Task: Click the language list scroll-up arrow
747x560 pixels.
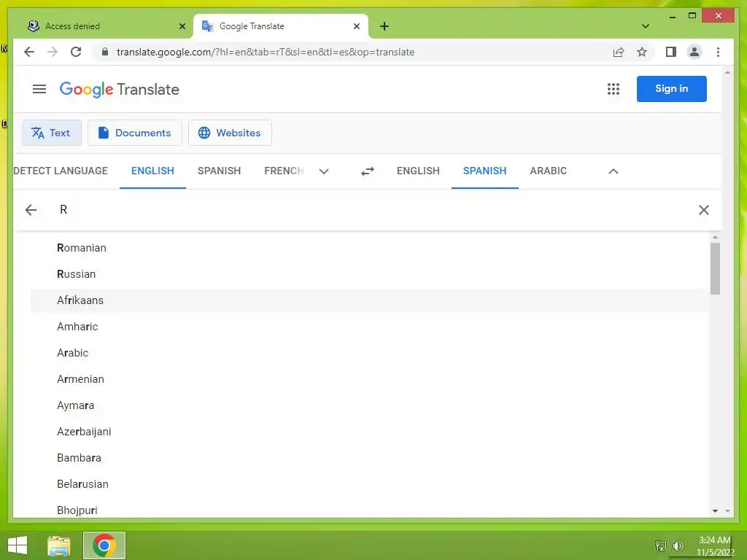Action: [715, 237]
